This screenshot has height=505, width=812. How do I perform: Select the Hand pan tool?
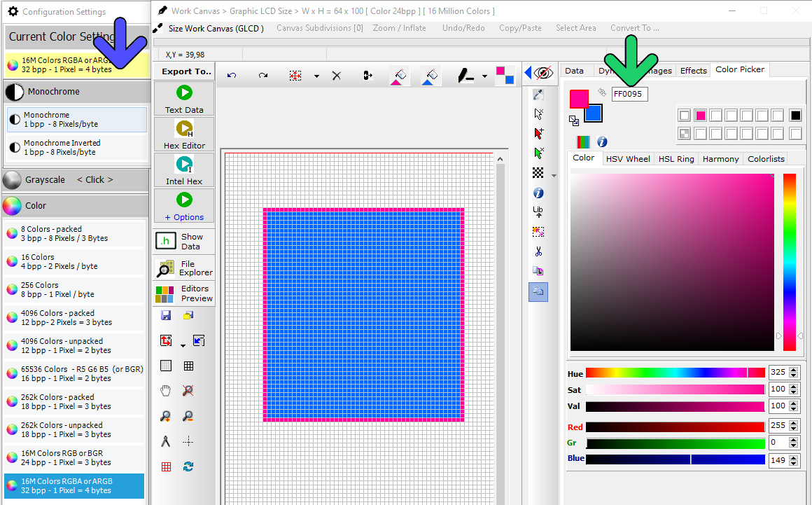[x=165, y=390]
